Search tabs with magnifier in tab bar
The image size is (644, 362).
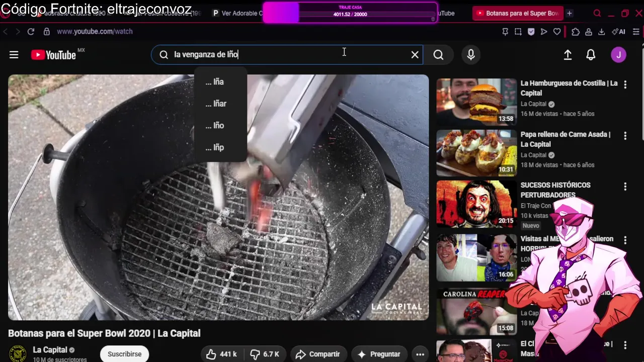pyautogui.click(x=597, y=13)
